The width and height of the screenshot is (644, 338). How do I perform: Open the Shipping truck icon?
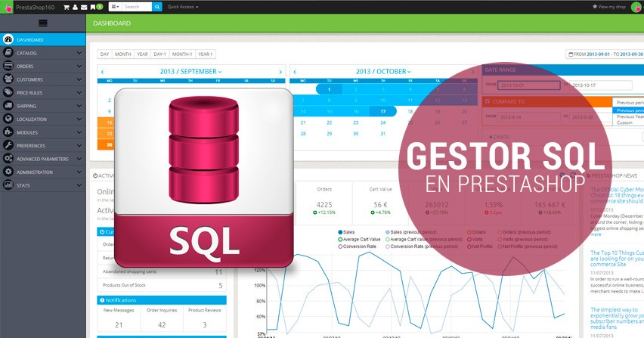(8, 106)
